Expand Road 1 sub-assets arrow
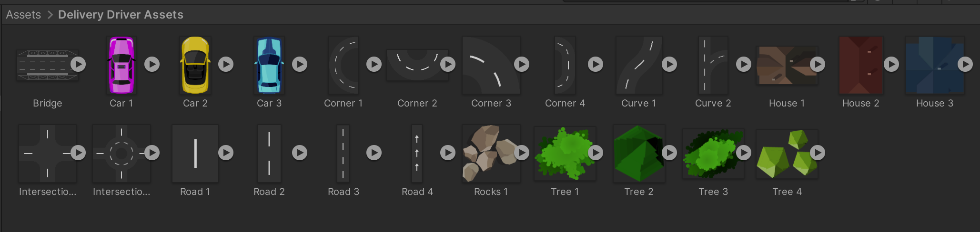Image resolution: width=980 pixels, height=232 pixels. click(x=226, y=153)
